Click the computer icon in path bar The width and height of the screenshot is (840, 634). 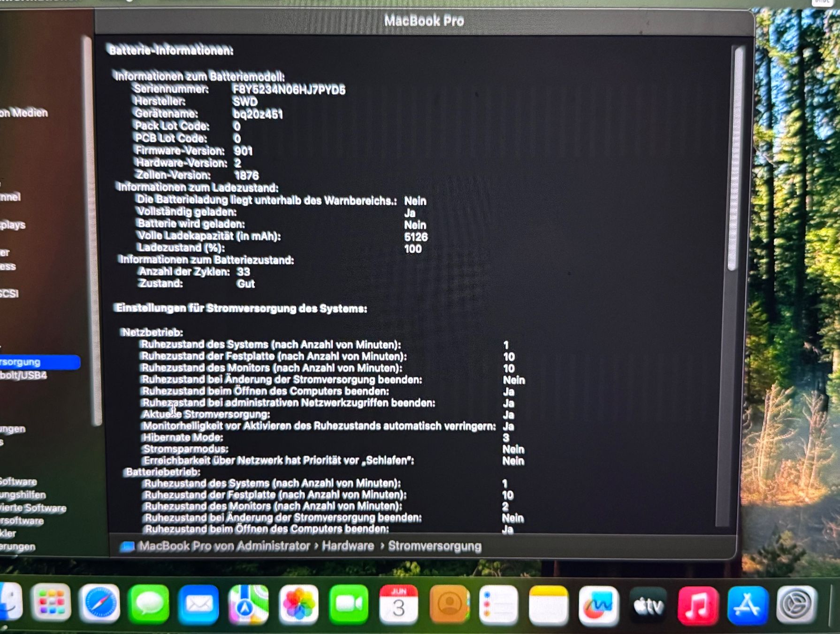(127, 547)
